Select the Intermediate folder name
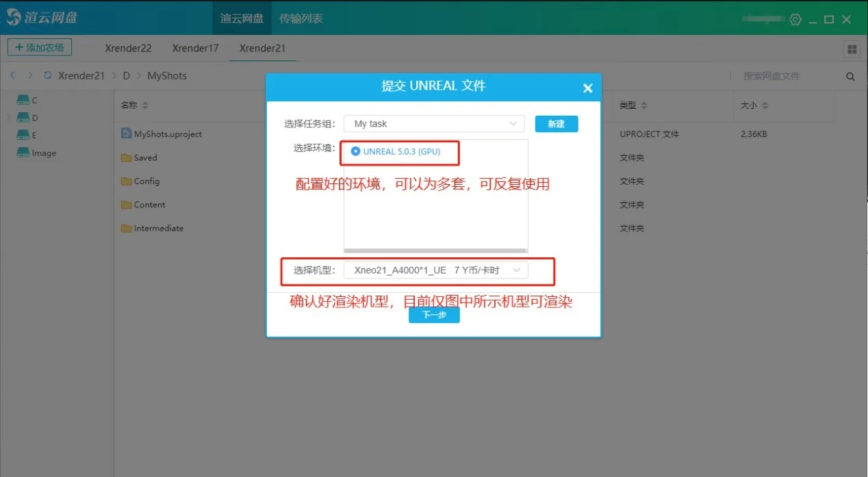868x477 pixels. (x=159, y=229)
